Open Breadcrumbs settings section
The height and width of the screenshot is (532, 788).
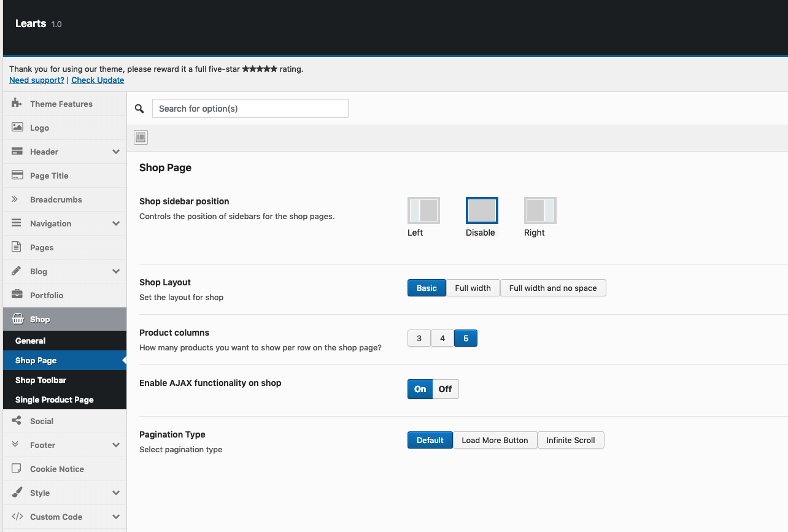(x=17, y=199)
